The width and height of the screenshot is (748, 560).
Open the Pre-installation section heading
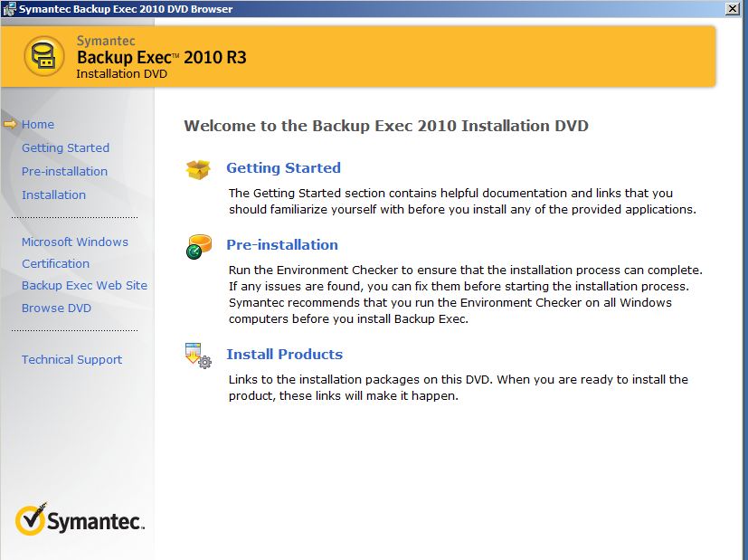284,244
